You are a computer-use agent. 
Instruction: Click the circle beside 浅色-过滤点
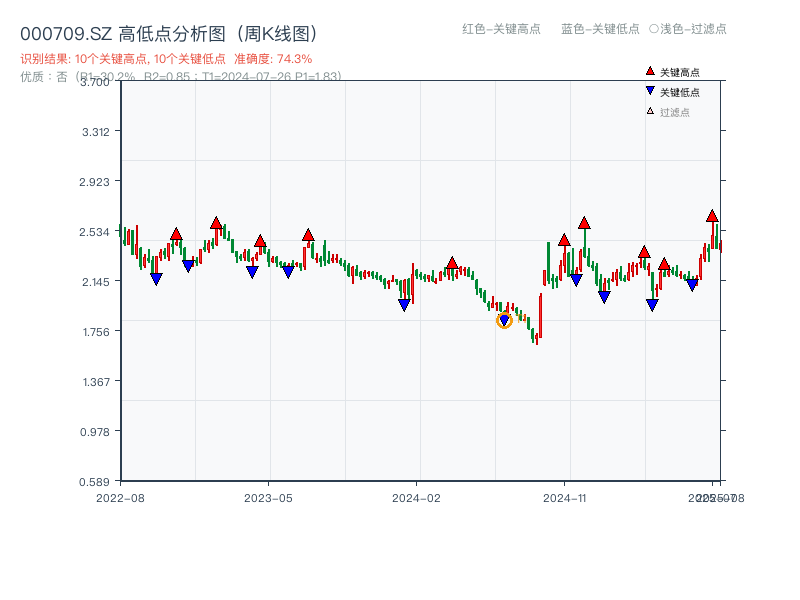[653, 29]
